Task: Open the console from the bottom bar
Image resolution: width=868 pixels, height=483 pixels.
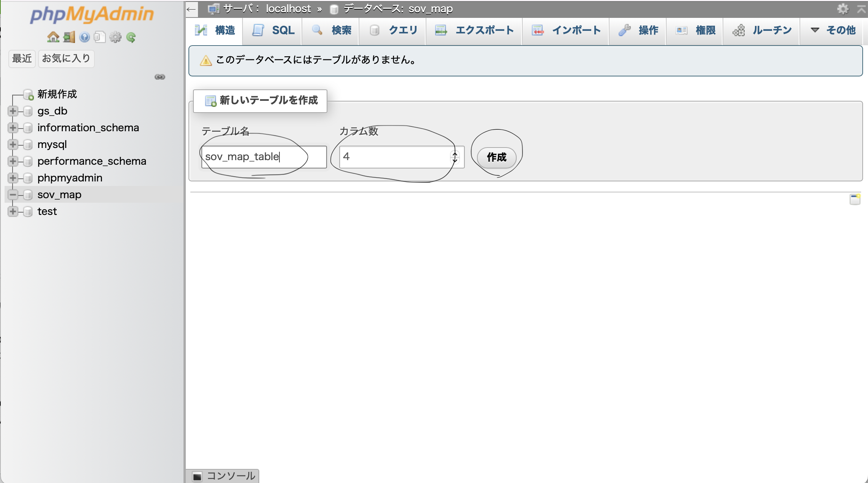Action: point(223,476)
